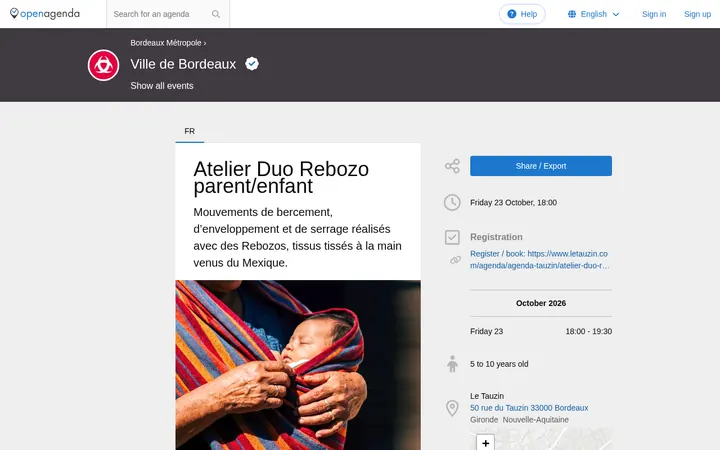Click the registration checkbox icon
720x450 pixels.
(x=452, y=237)
